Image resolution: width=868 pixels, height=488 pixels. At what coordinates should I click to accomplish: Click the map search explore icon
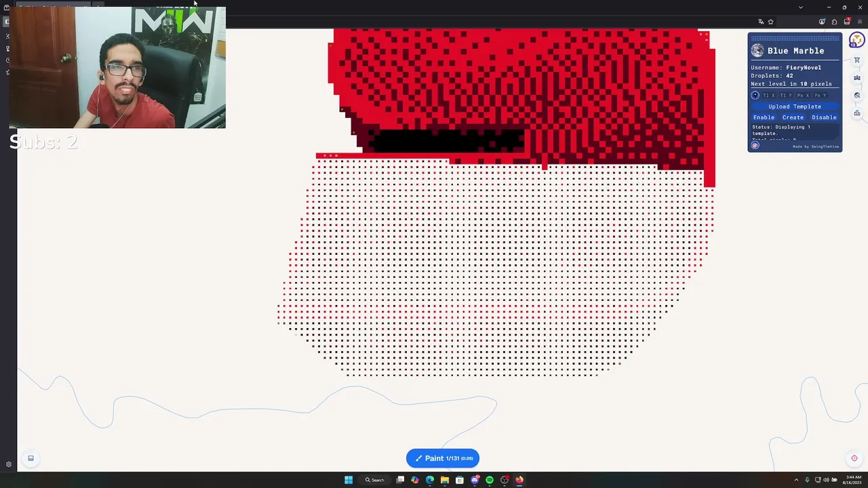pyautogui.click(x=857, y=96)
